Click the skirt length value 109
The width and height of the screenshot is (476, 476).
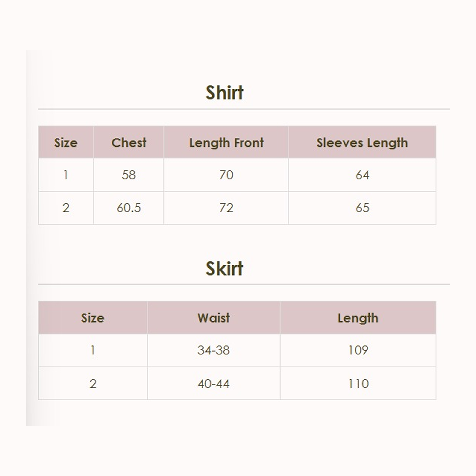pos(358,350)
